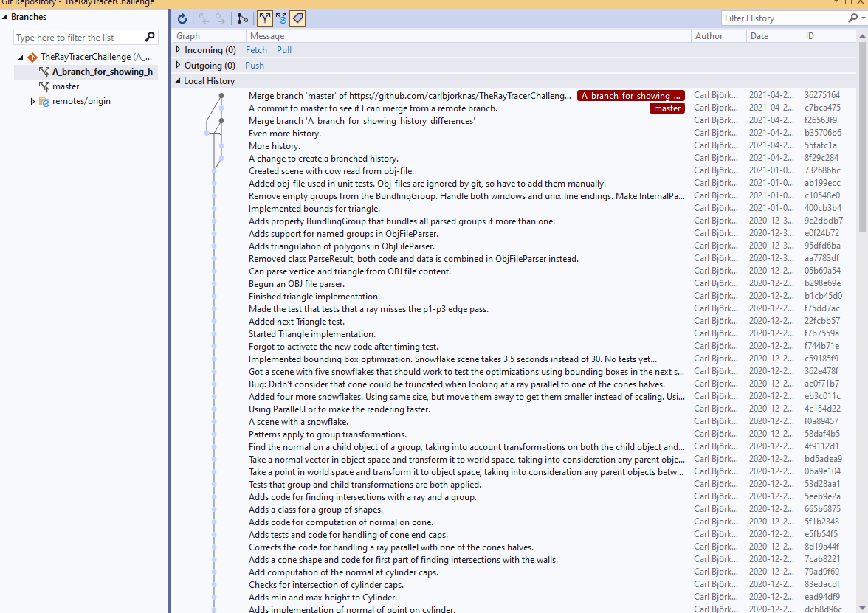868x613 pixels.
Task: Click the remotes/origin folder icon
Action: [x=44, y=102]
